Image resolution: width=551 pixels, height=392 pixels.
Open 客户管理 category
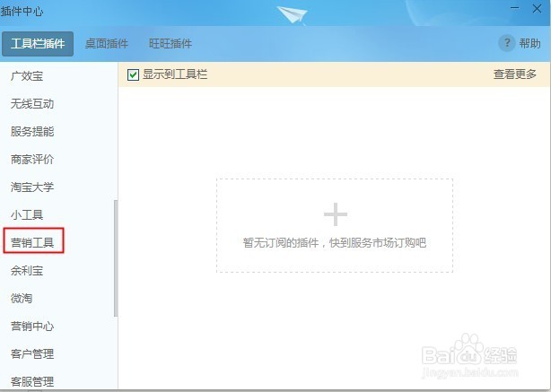coord(32,353)
